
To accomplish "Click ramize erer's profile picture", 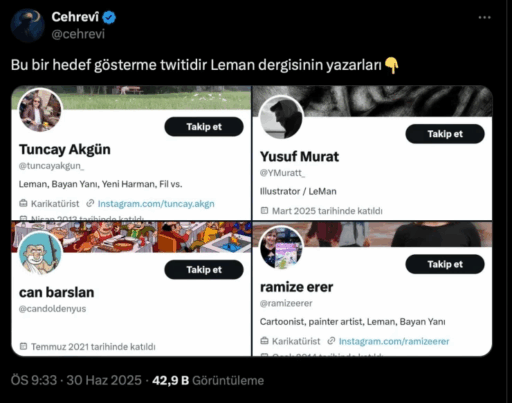I will (x=281, y=248).
